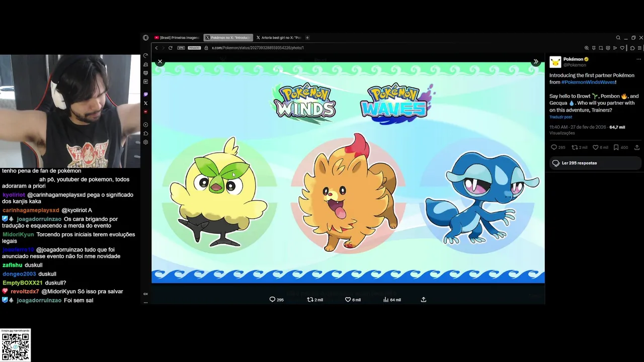Image resolution: width=644 pixels, height=362 pixels.
Task: Add bookmark with the toolbar heart icon
Action: point(622,48)
